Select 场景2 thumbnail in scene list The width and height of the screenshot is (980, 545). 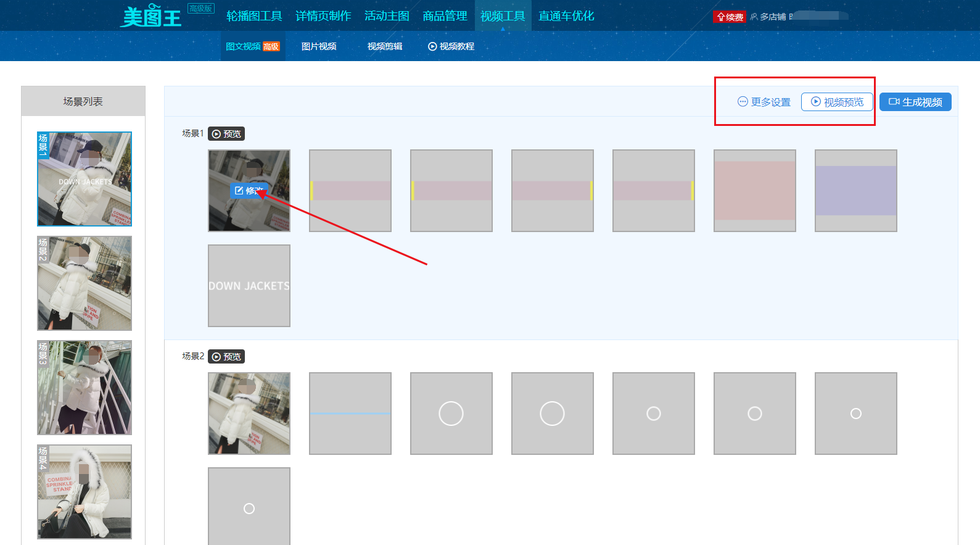pyautogui.click(x=84, y=283)
